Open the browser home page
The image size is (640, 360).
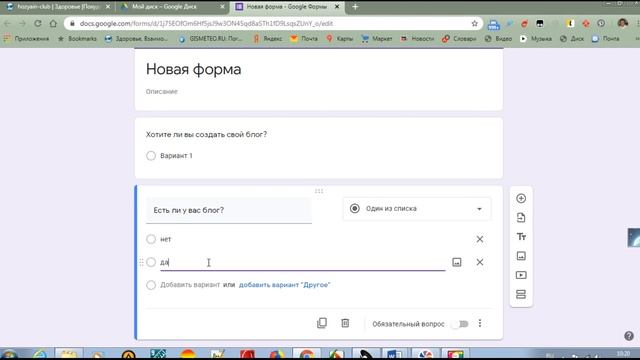53,24
